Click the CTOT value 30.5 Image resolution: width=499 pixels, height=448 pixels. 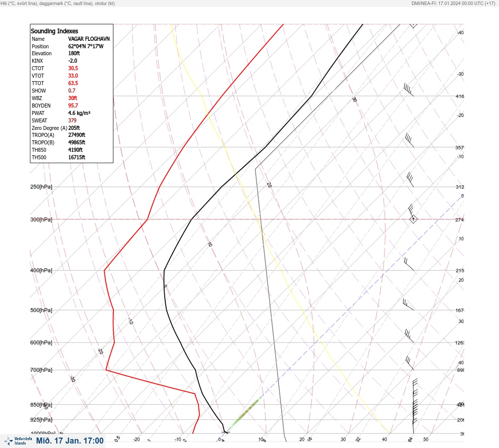[x=73, y=68]
